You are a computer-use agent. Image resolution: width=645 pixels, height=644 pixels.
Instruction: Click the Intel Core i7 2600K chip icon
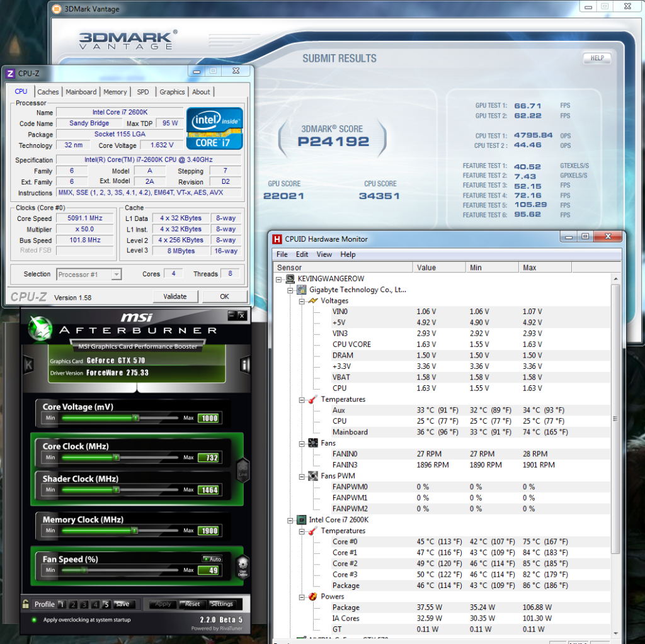pos(302,520)
